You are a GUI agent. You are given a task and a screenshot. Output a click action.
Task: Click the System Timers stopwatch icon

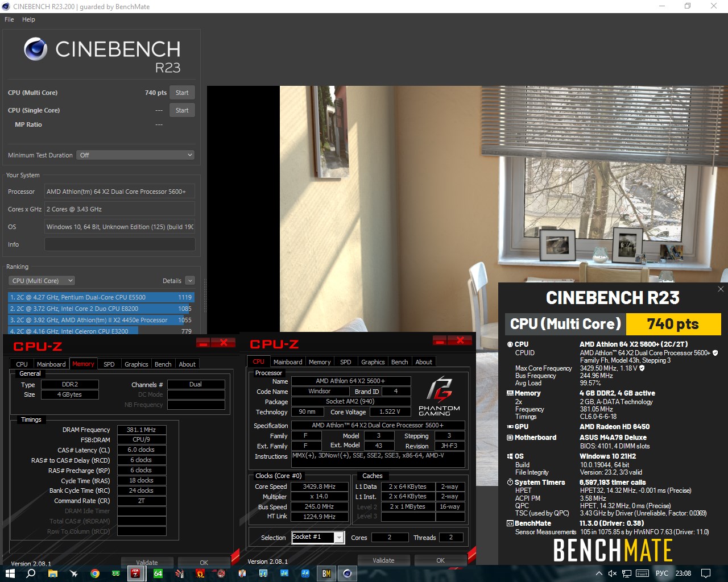tap(510, 483)
